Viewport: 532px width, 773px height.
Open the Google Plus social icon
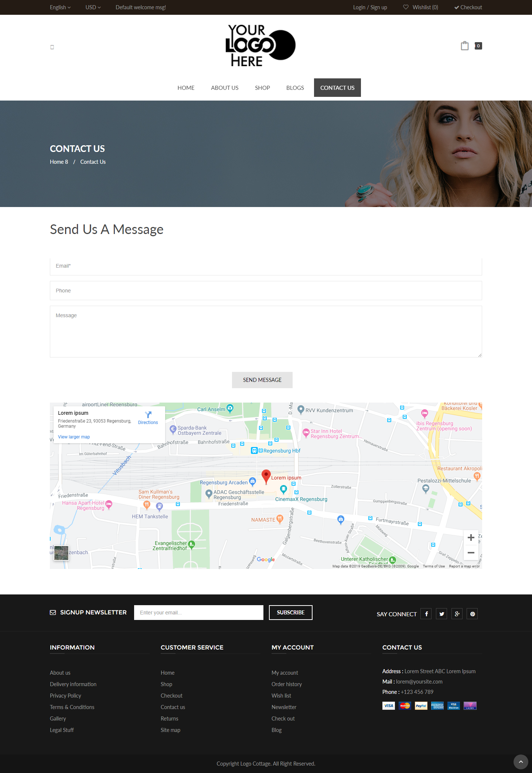click(457, 614)
